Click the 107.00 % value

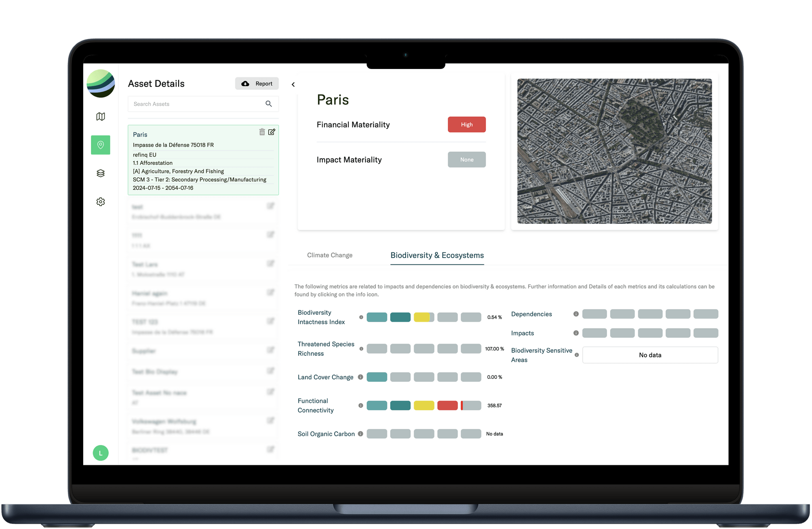click(495, 349)
